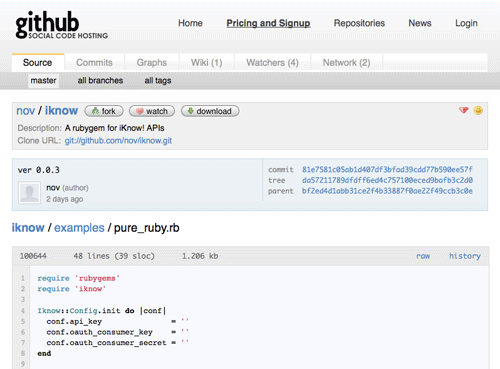This screenshot has width=500, height=369.
Task: Click the pure_ruby.rb file name
Action: pyautogui.click(x=147, y=228)
